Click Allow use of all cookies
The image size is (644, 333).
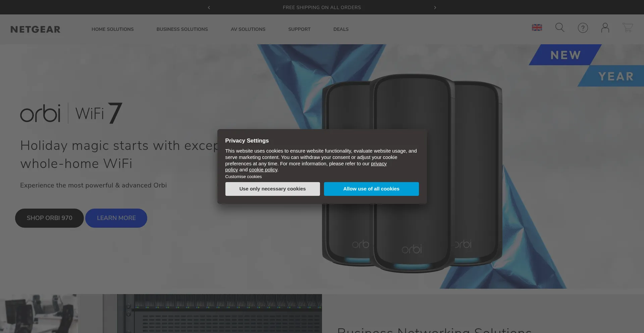pyautogui.click(x=371, y=189)
